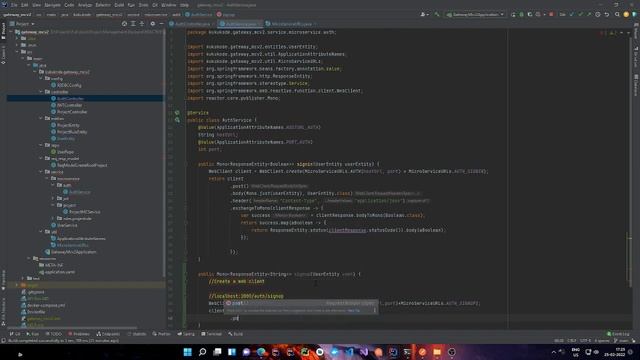
Task: Stop the running app with the red square
Action: point(551,14)
